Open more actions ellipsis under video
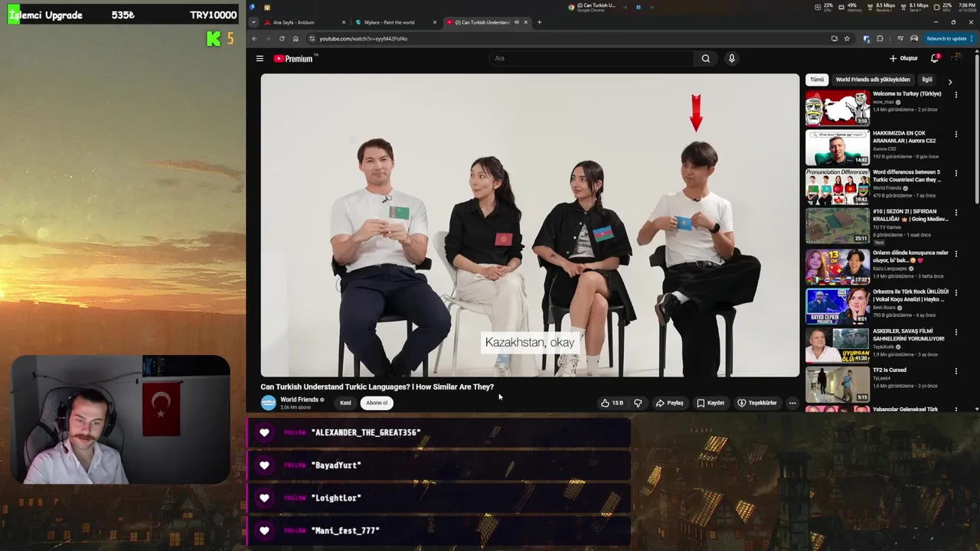Viewport: 980px width, 551px height. 792,403
